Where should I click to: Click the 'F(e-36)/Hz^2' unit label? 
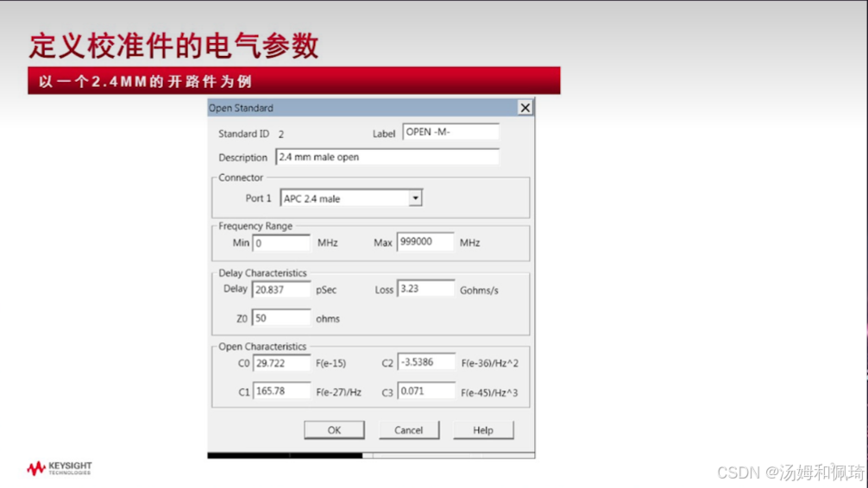[x=490, y=364]
